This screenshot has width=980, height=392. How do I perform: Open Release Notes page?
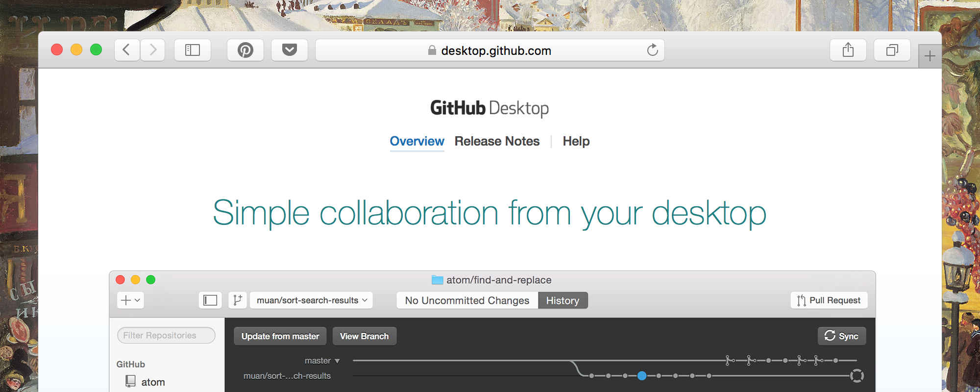[497, 142]
